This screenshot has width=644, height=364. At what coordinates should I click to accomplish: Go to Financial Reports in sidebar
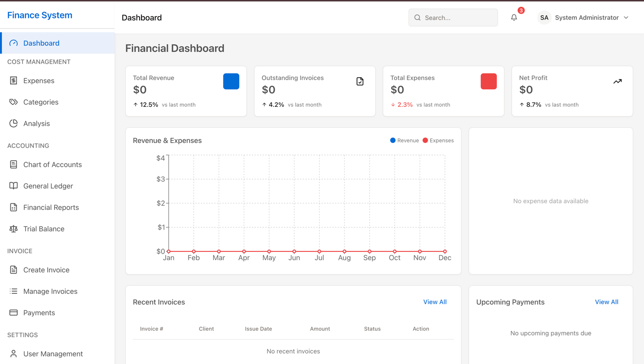(51, 208)
